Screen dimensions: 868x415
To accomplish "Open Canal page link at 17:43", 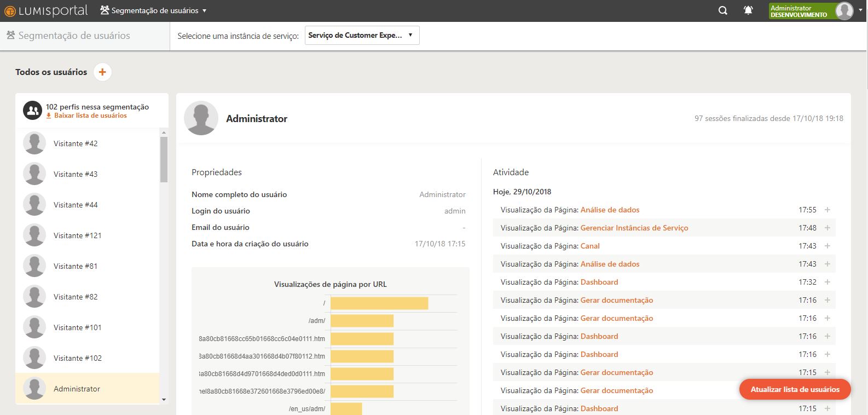I will 590,246.
